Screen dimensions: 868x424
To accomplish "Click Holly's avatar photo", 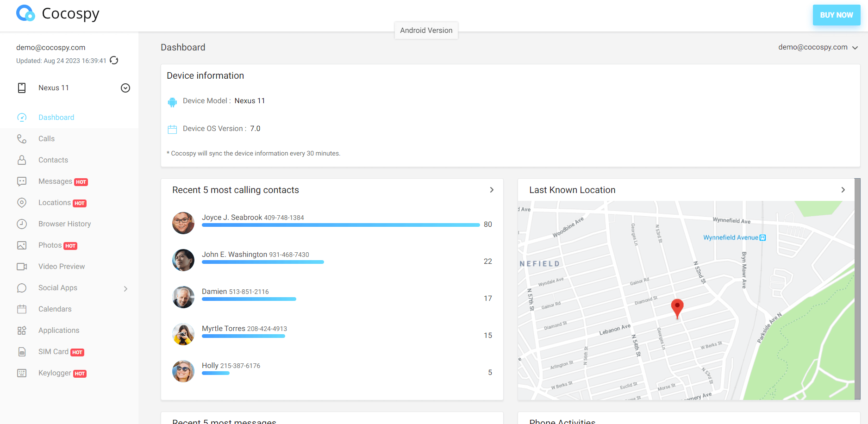I will 183,371.
